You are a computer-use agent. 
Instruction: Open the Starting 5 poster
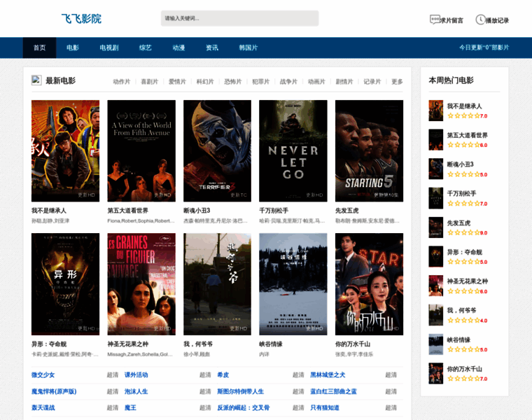click(x=369, y=150)
